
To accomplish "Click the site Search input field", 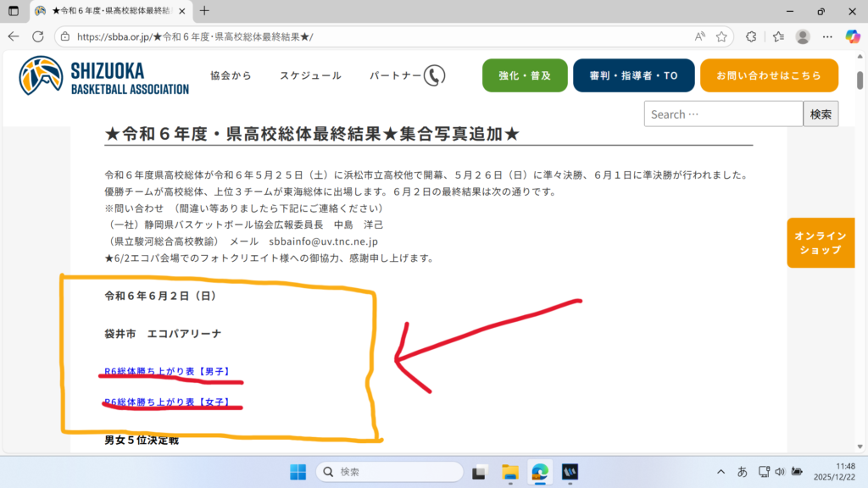I will pyautogui.click(x=722, y=114).
